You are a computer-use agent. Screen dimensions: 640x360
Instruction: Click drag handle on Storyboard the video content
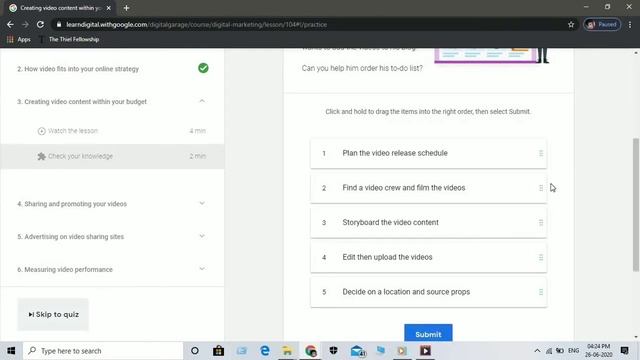pos(541,222)
